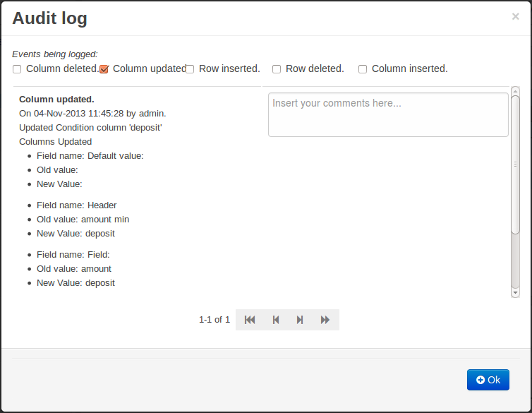Click the Audit log dialog title

[50, 18]
